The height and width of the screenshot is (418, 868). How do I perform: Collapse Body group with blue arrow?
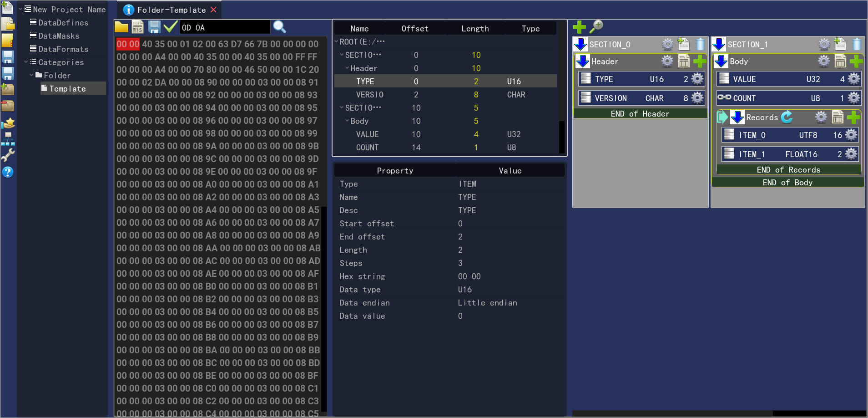(721, 61)
